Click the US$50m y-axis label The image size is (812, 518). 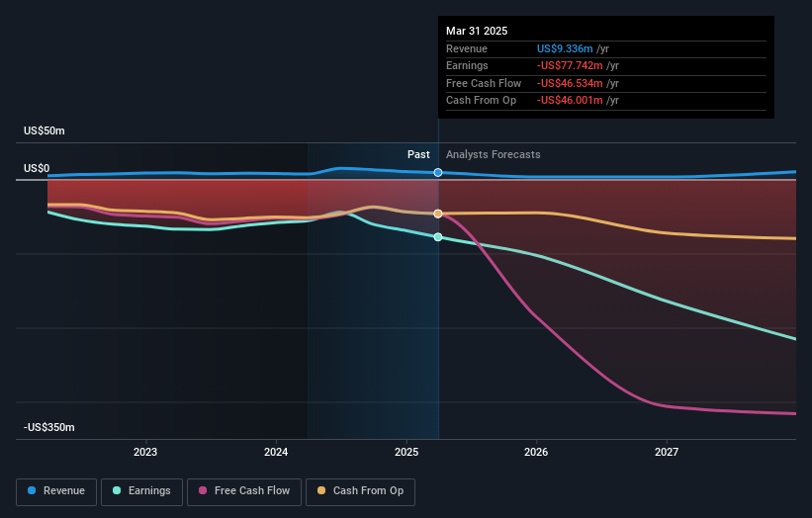pos(45,130)
